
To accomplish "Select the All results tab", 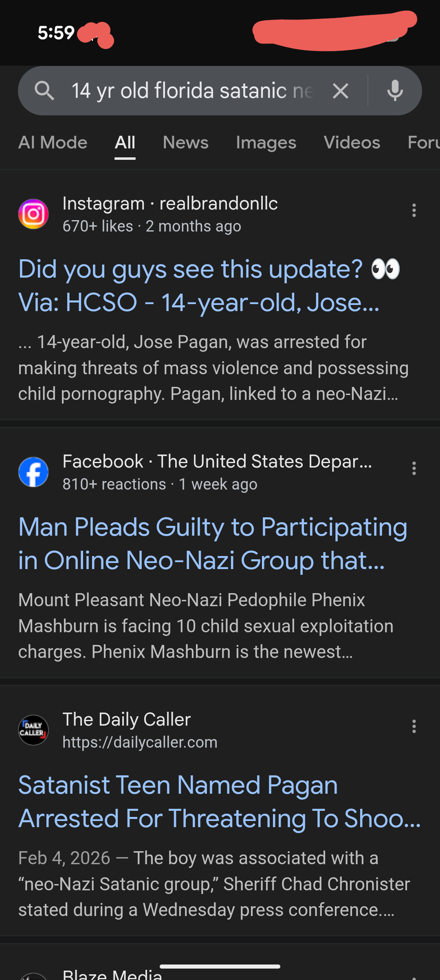I will click(x=125, y=143).
